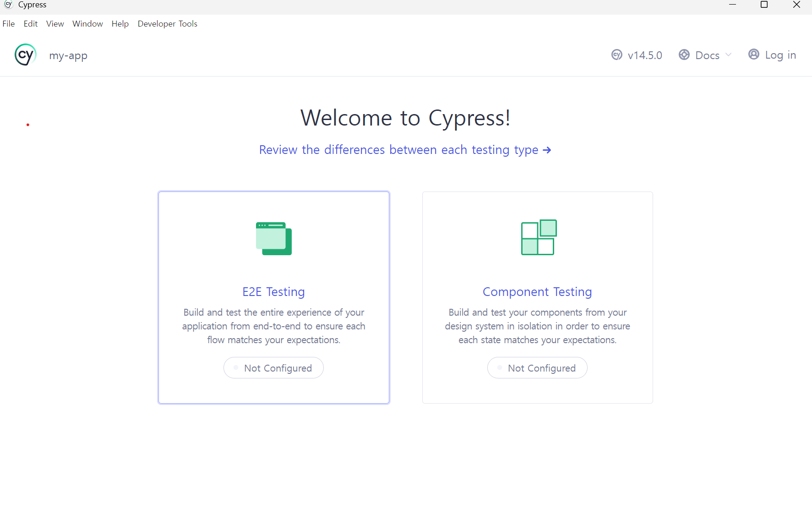Screen dimensions: 812x531
Task: Click the Cypress version icon beside v14.5.0
Action: (x=617, y=55)
